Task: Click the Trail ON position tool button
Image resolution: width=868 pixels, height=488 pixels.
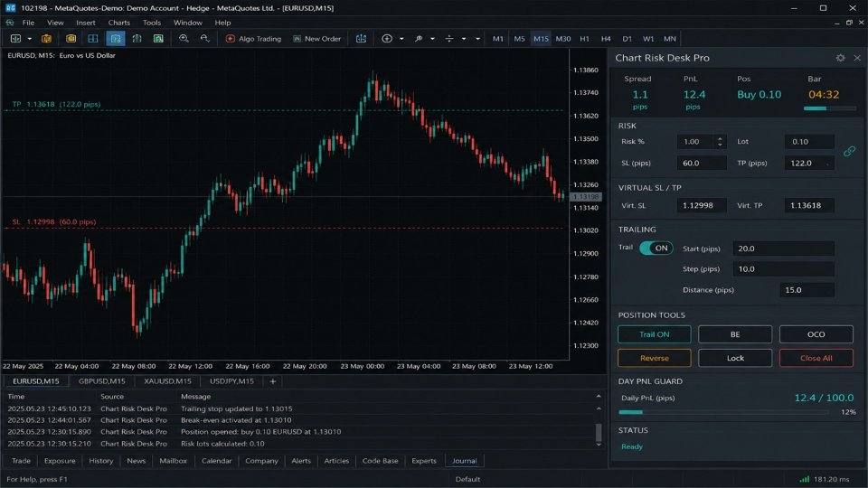Action: [655, 334]
